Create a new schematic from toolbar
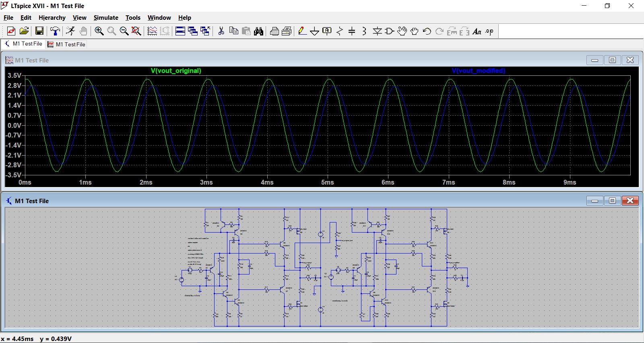Image resolution: width=644 pixels, height=343 pixels. (x=11, y=31)
